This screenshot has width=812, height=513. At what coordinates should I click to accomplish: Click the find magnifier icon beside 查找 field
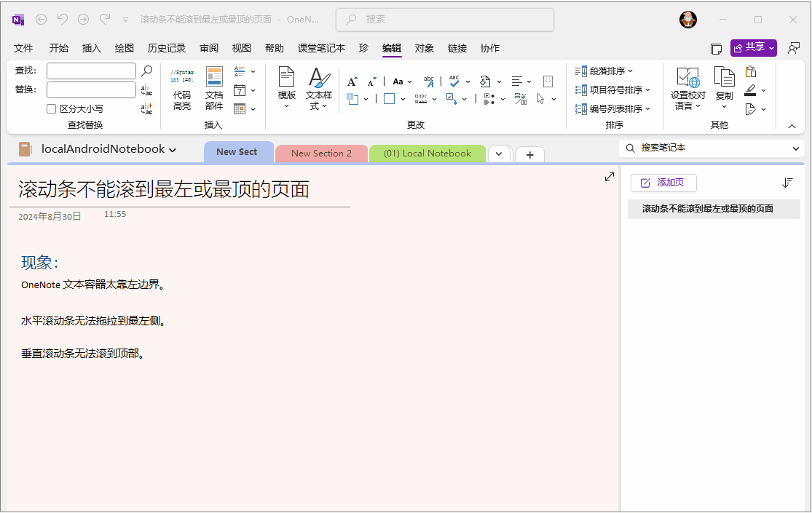147,71
